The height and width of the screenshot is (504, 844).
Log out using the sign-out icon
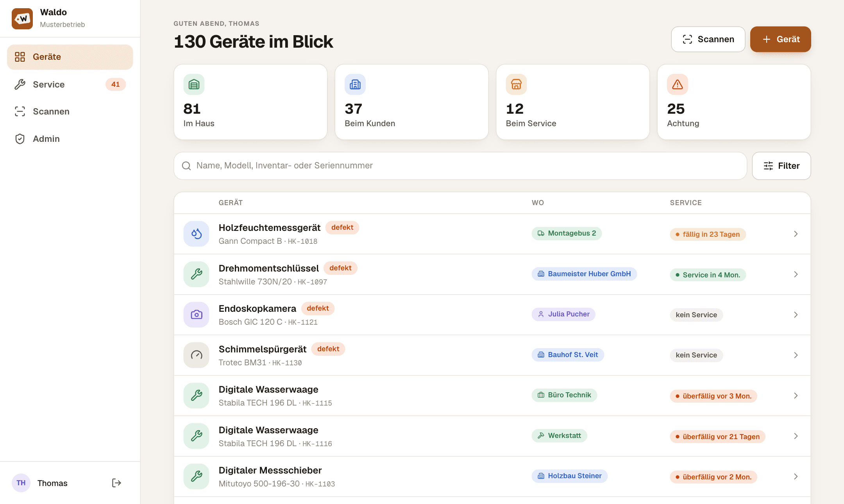tap(116, 483)
